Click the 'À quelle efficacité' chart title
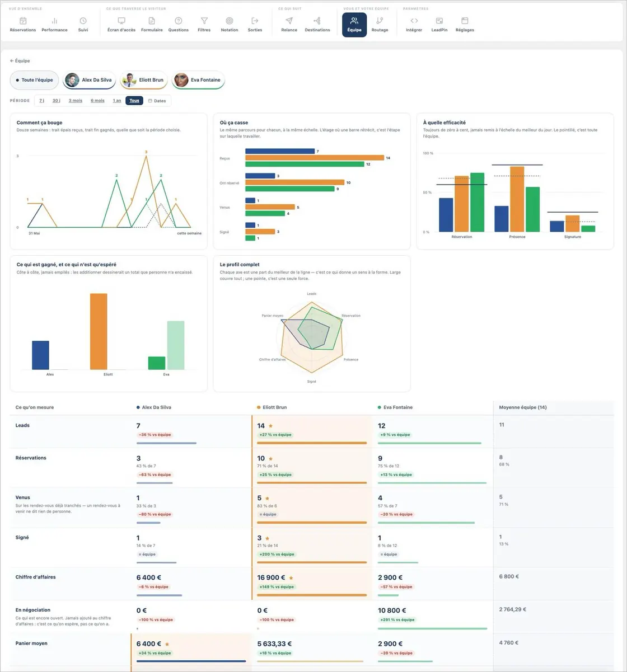Screen dimensions: 627x672 pyautogui.click(x=444, y=123)
